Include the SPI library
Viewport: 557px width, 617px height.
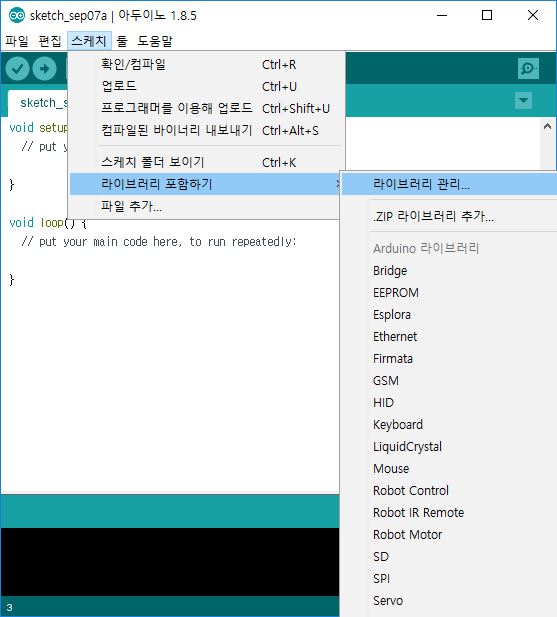(x=449, y=579)
